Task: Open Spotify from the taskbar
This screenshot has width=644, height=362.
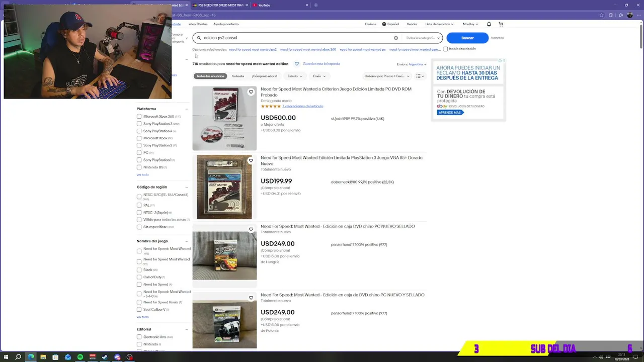Action: click(80, 357)
